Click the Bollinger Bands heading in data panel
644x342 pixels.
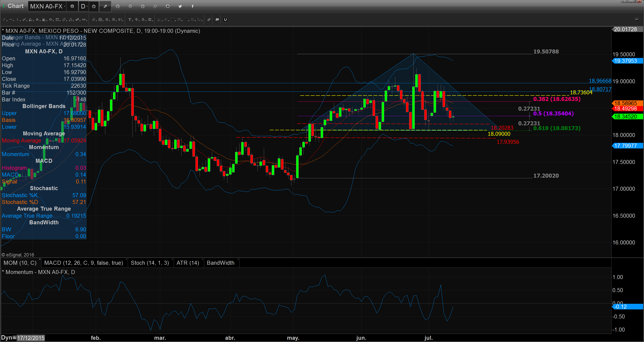tap(44, 106)
